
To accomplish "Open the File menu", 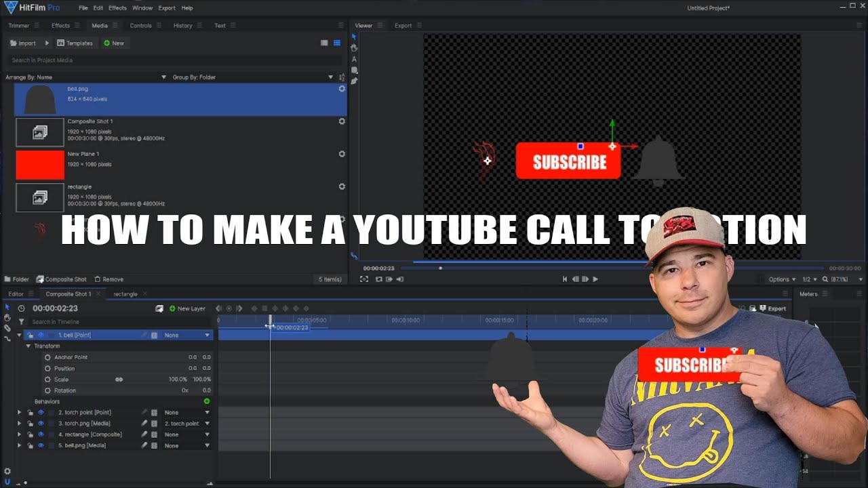I will (83, 8).
